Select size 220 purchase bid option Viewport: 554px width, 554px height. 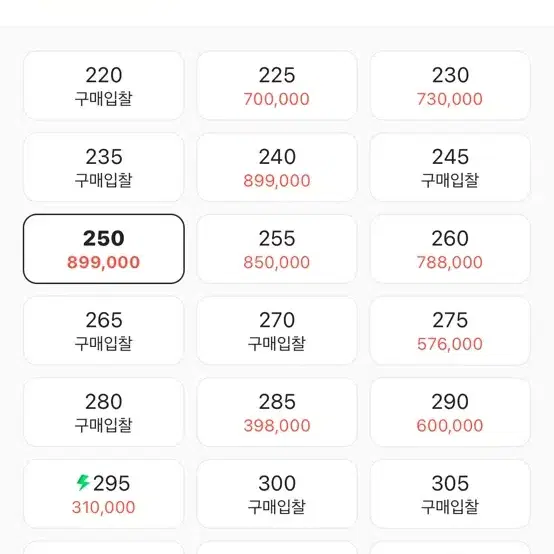pyautogui.click(x=104, y=86)
